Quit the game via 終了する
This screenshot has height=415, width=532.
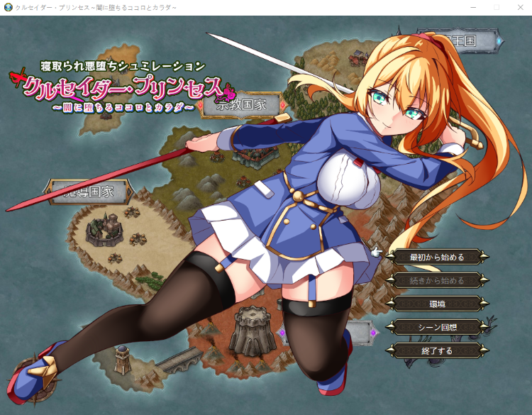click(x=437, y=351)
